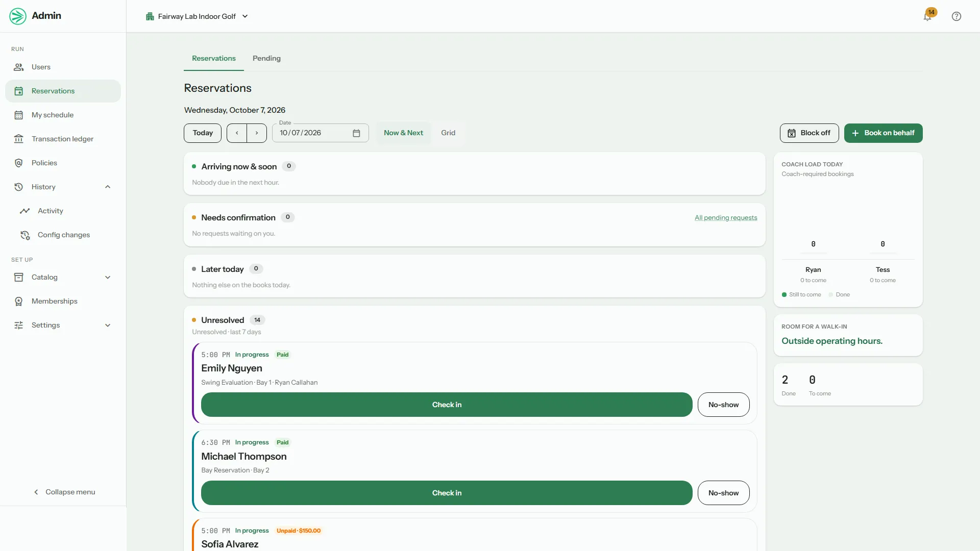Click Ryan's coach load bar value
The width and height of the screenshot is (980, 551).
(x=813, y=244)
